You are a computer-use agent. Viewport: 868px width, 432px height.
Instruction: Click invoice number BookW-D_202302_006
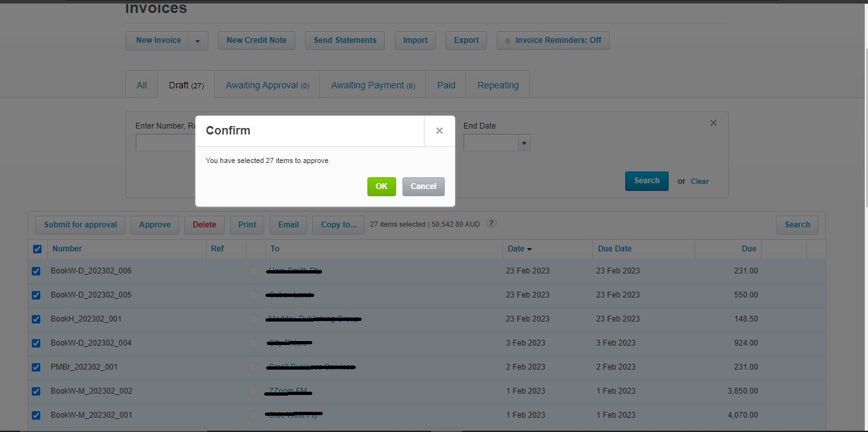click(91, 271)
